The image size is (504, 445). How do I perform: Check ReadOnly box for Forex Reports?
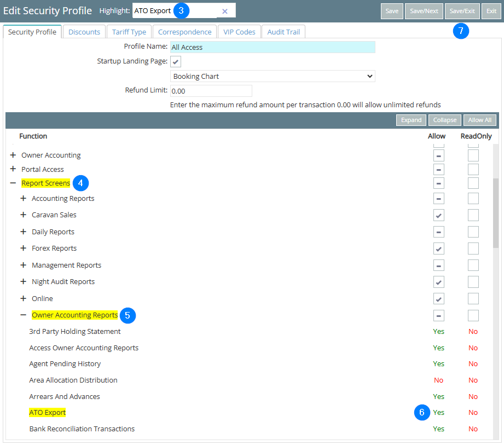point(473,248)
